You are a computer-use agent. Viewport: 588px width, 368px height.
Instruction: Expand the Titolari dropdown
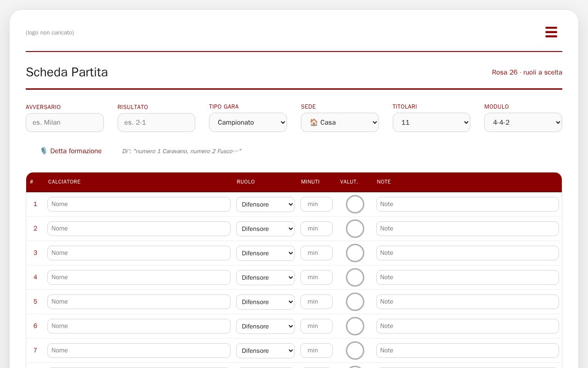pyautogui.click(x=431, y=122)
